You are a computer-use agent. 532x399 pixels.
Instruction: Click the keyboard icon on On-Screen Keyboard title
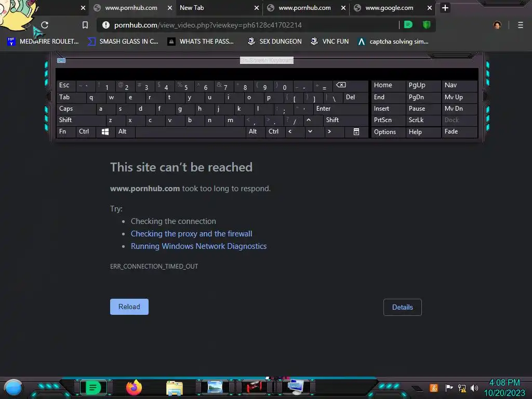(61, 60)
